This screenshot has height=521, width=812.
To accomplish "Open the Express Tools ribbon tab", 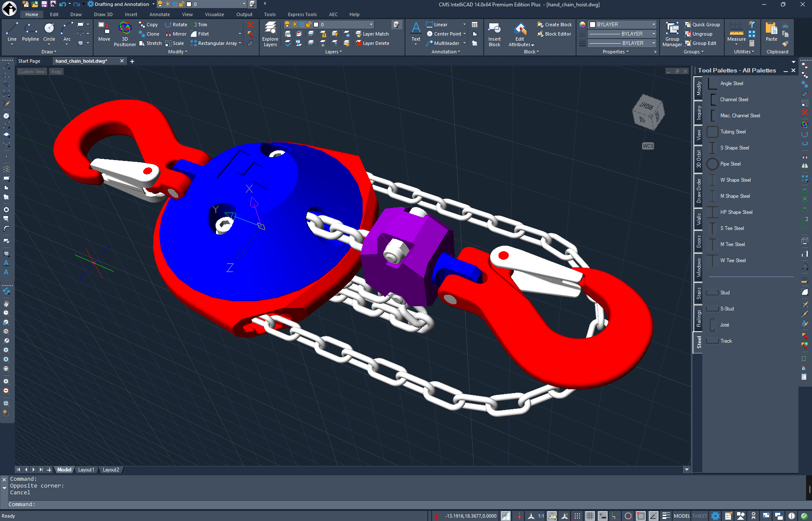I will click(302, 14).
